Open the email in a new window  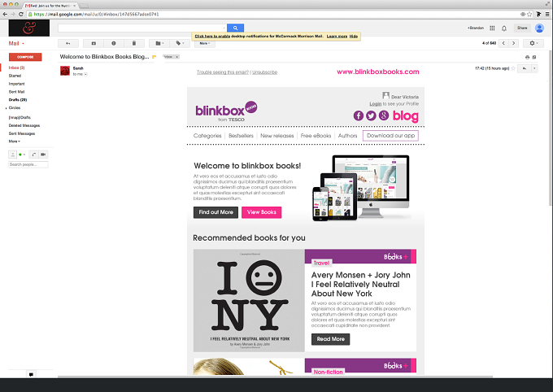click(534, 57)
